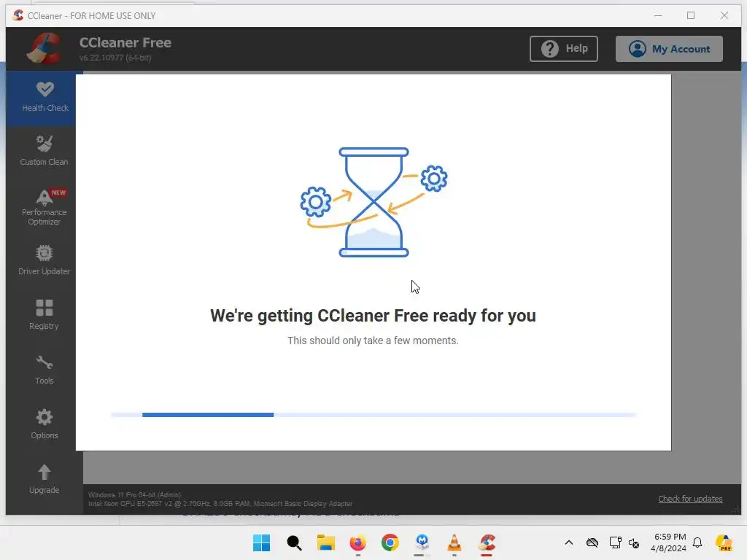Launch Google Chrome from taskbar

click(390, 542)
